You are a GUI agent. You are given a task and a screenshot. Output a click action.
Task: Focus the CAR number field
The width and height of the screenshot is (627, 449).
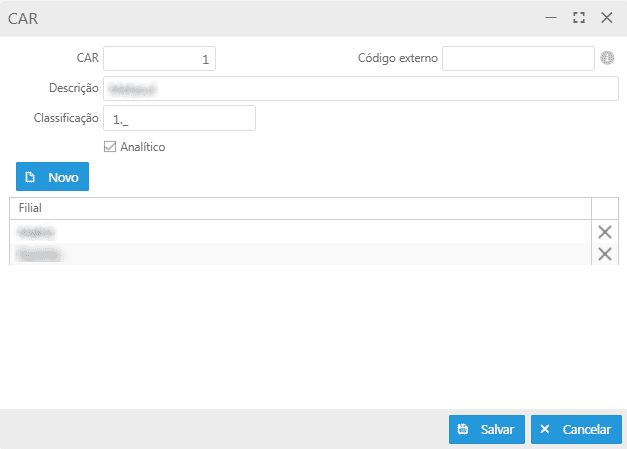[159, 59]
